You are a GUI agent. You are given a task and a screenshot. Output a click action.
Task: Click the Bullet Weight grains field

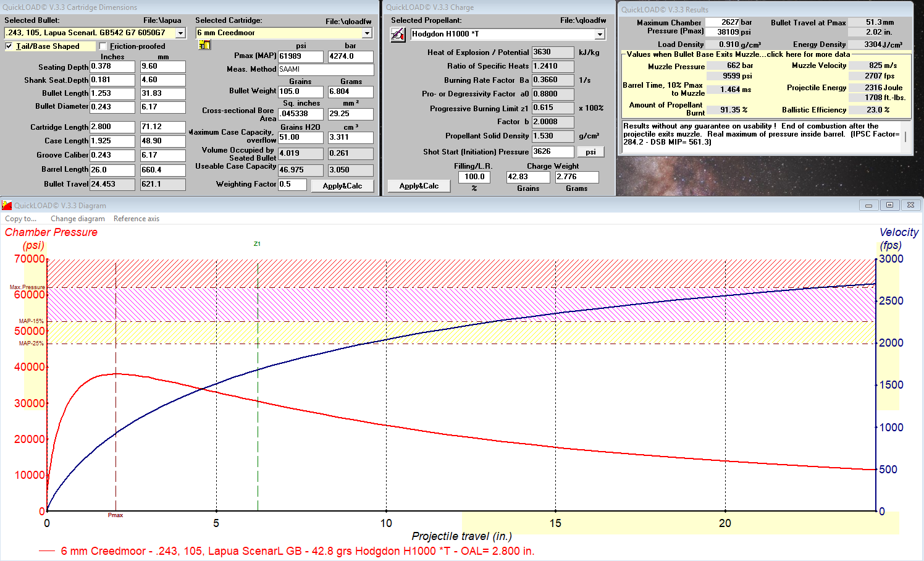[301, 91]
